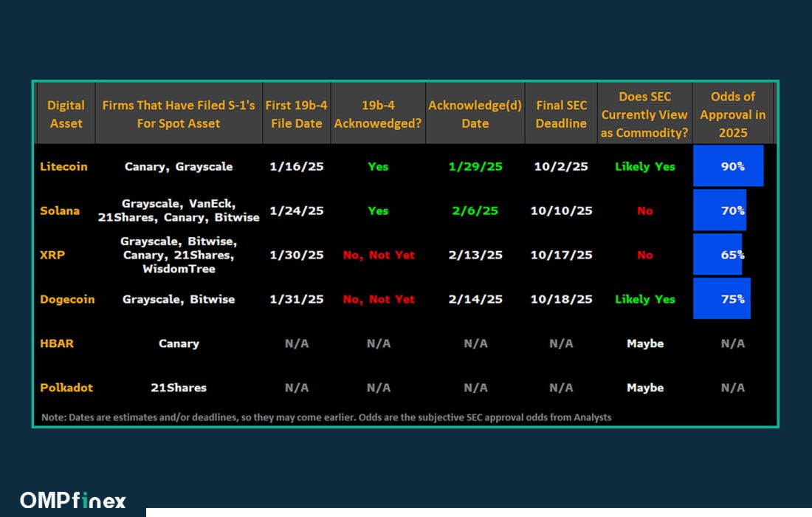
Task: Click Solana's green 2/6/25 acknowledged date
Action: (475, 210)
